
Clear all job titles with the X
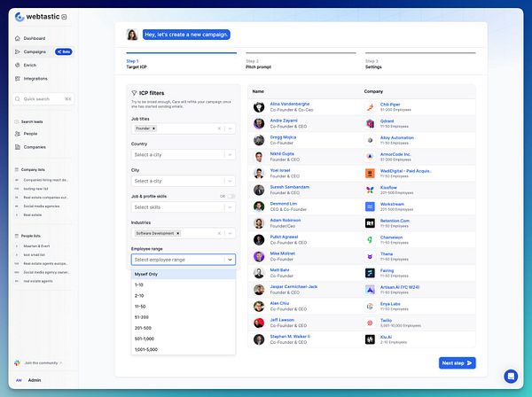tap(219, 128)
